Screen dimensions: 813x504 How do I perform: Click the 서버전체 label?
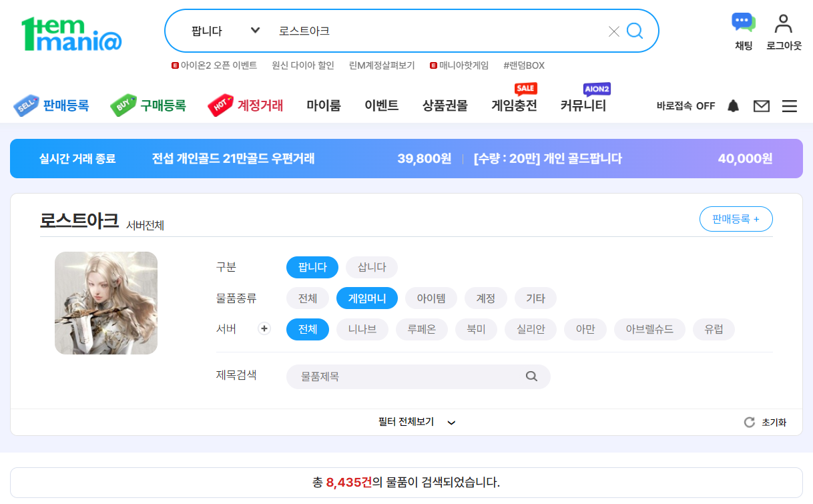[x=145, y=225]
